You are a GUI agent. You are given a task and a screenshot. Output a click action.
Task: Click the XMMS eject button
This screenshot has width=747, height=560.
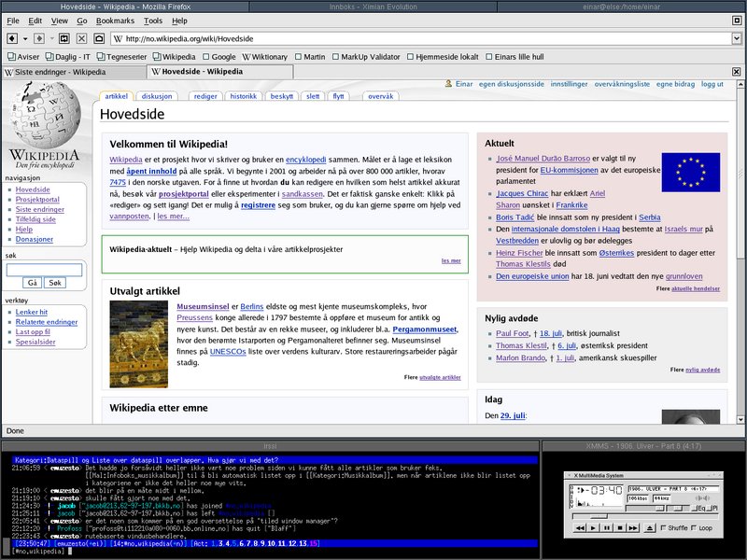[x=650, y=527]
